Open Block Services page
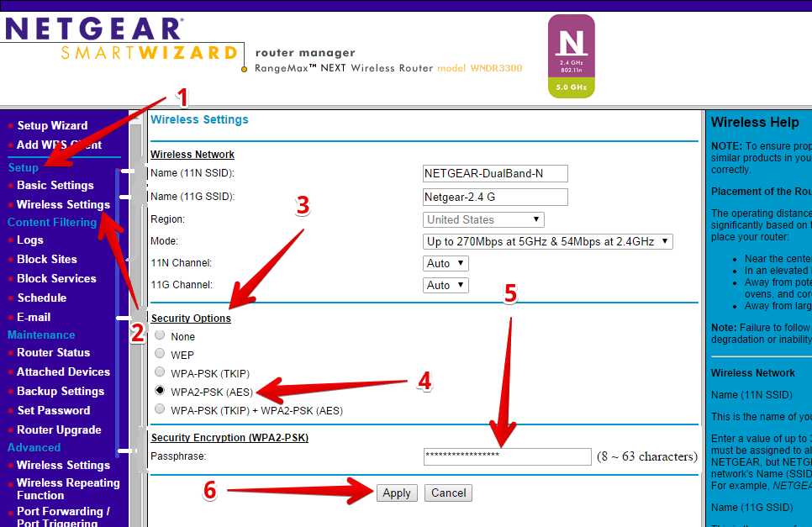 coord(56,278)
